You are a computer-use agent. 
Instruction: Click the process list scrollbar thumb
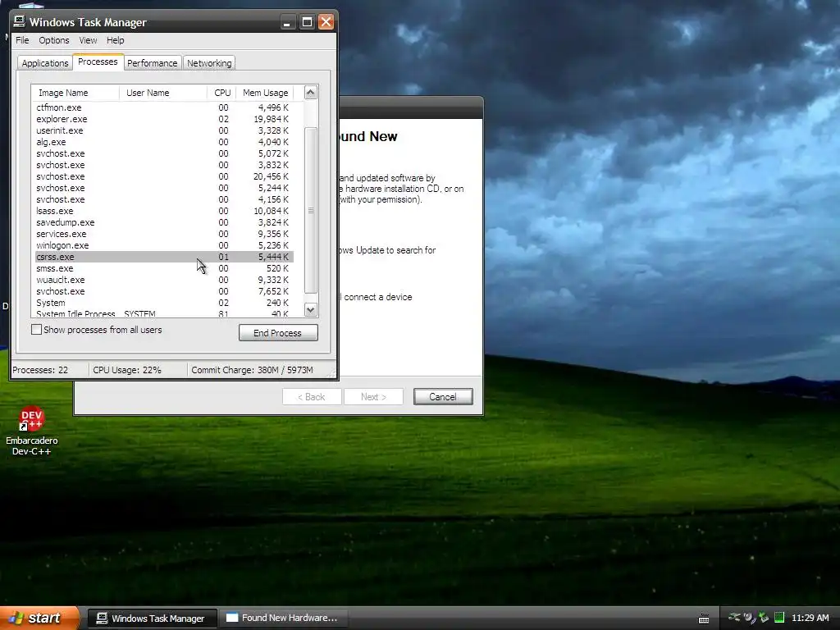point(311,211)
